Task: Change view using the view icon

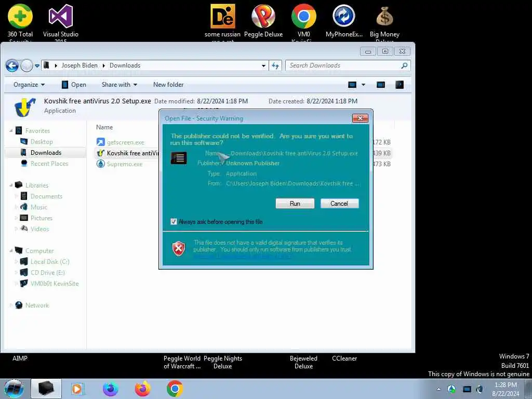Action: coord(352,85)
